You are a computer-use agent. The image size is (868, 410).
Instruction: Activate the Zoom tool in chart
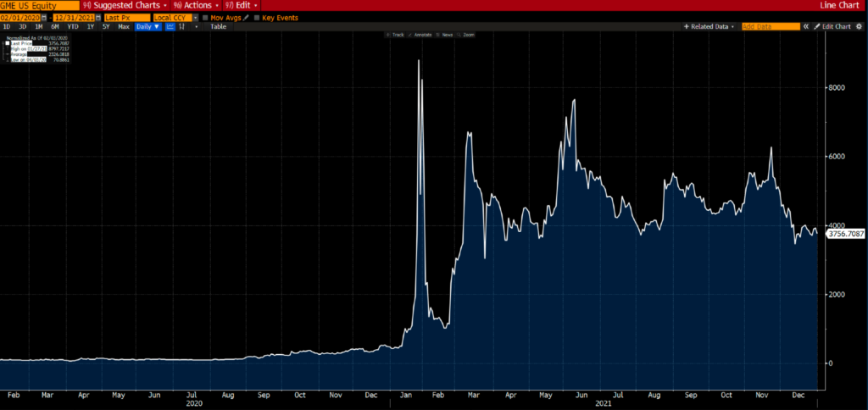tap(466, 35)
